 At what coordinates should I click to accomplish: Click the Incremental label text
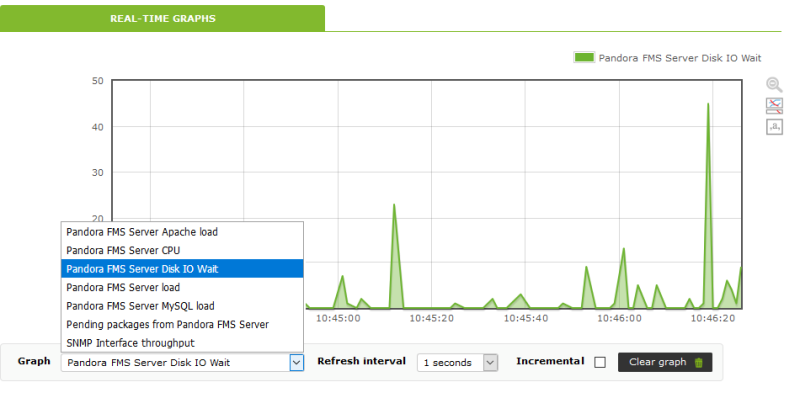point(550,361)
